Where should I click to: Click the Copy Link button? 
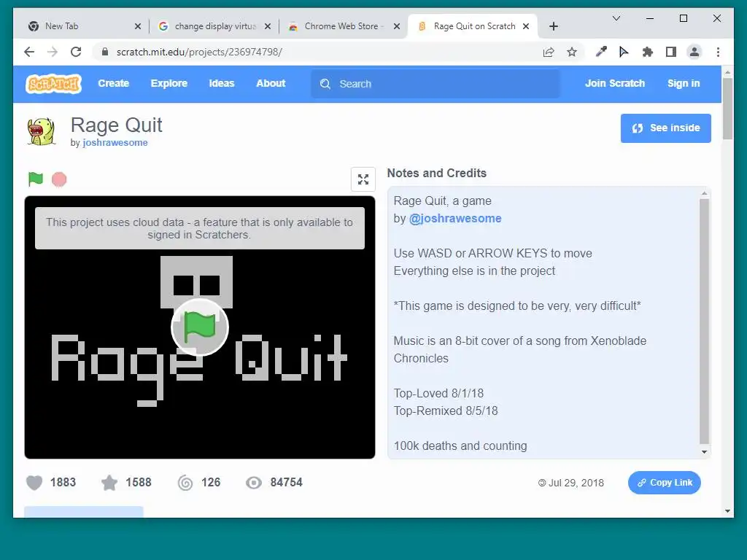tap(664, 483)
